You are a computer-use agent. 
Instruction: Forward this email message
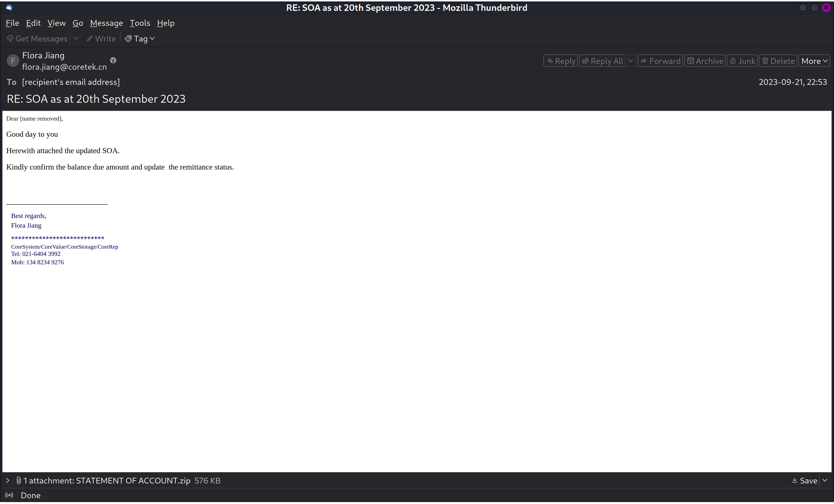coord(660,61)
